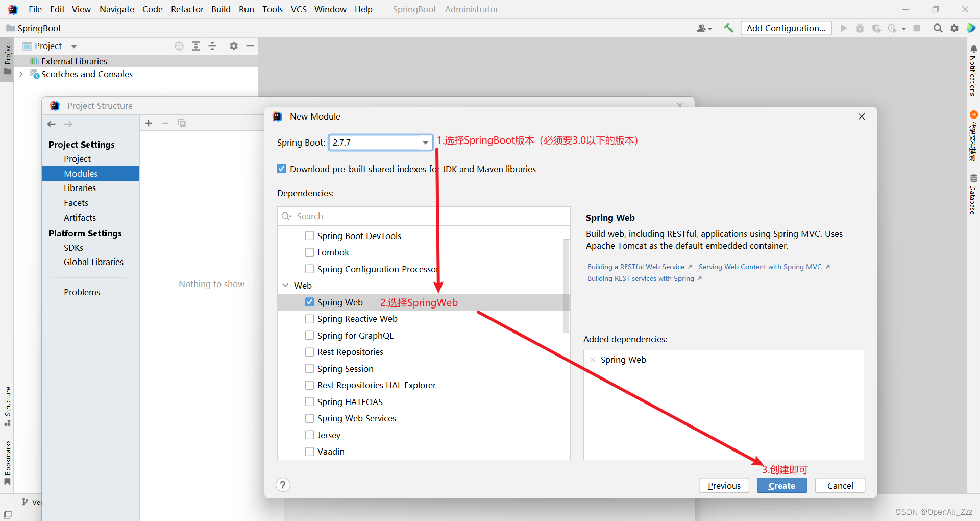Click copy module icon in Project Structure
The height and width of the screenshot is (521, 980).
pyautogui.click(x=182, y=123)
